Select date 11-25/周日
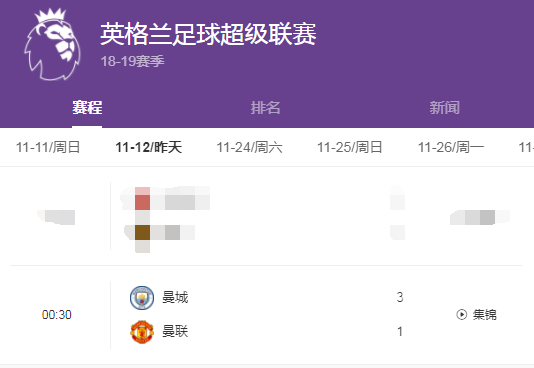This screenshot has width=534, height=368. (350, 147)
